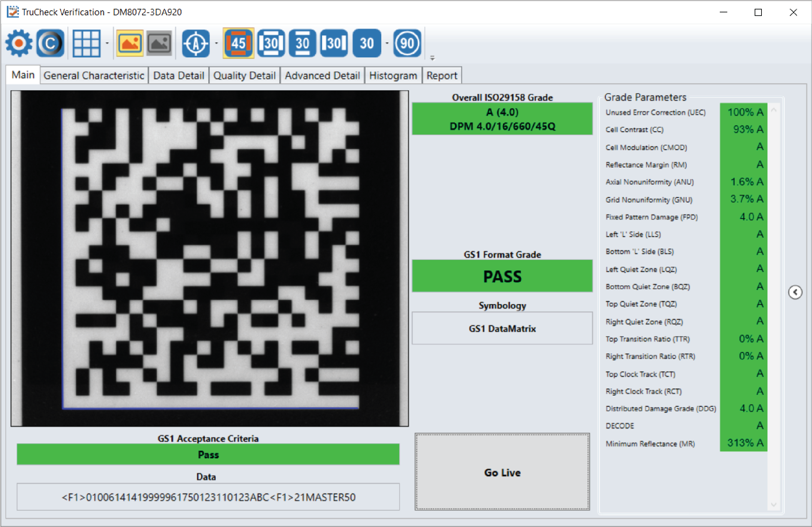Image resolution: width=812 pixels, height=527 pixels.
Task: Click the round collapse arrow at the right edge
Action: pyautogui.click(x=795, y=292)
